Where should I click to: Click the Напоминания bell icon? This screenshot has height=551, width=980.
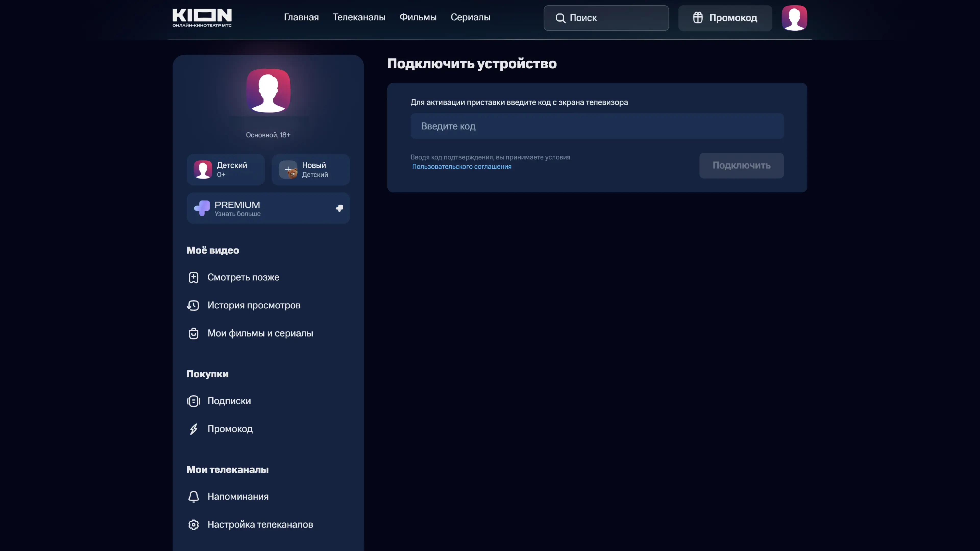click(194, 497)
